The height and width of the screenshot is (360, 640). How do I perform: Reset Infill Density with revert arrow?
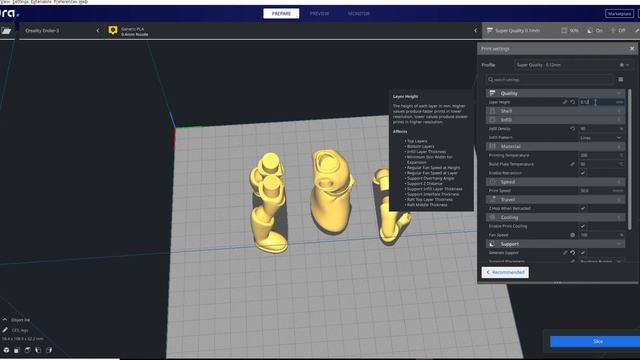tap(573, 129)
